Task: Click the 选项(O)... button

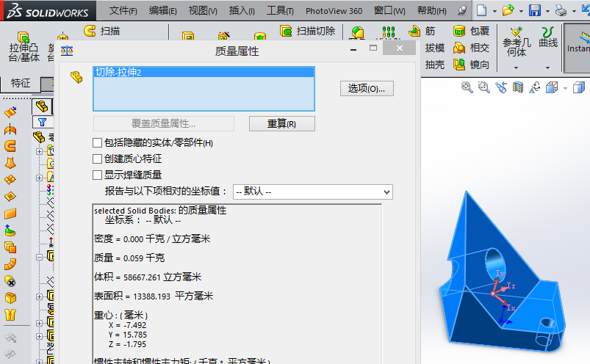Action: click(367, 88)
